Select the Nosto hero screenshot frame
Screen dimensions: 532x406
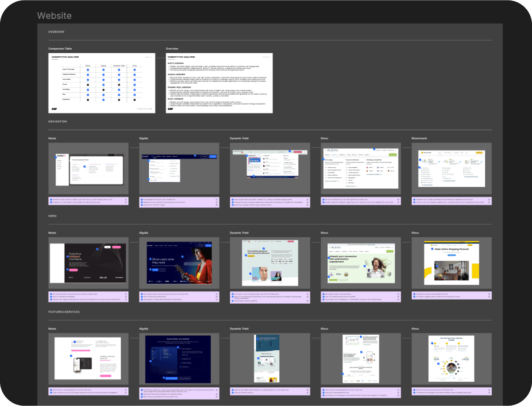(89, 263)
